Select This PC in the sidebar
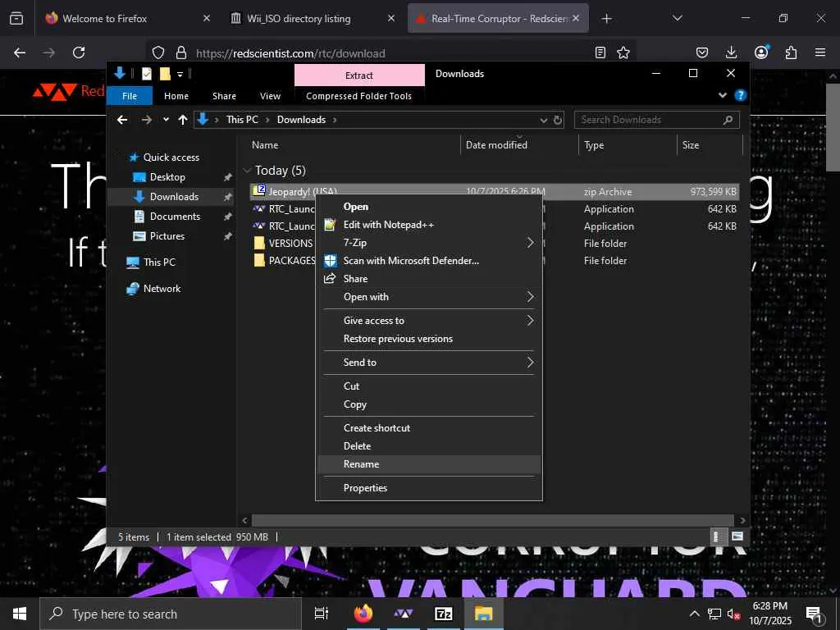This screenshot has height=630, width=840. tap(159, 262)
